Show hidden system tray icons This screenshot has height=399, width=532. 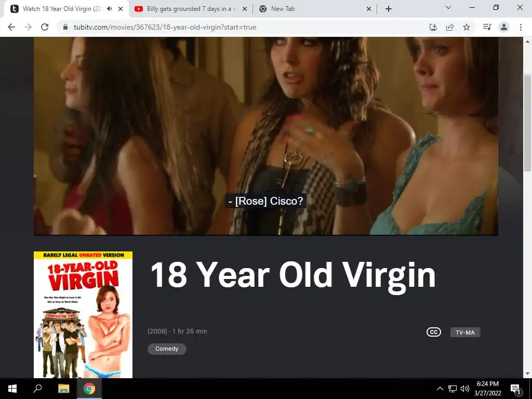(x=440, y=389)
